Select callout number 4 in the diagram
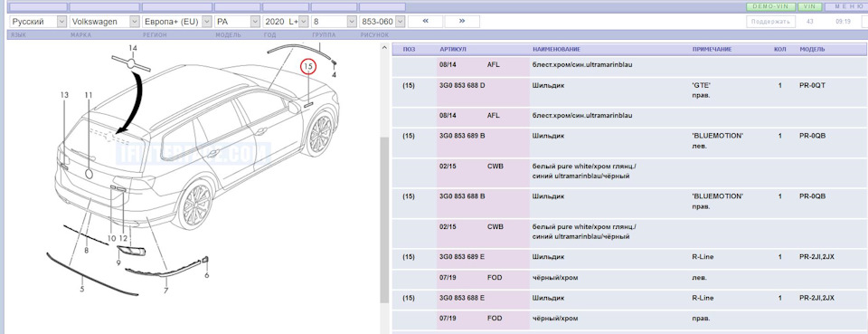 [x=335, y=74]
